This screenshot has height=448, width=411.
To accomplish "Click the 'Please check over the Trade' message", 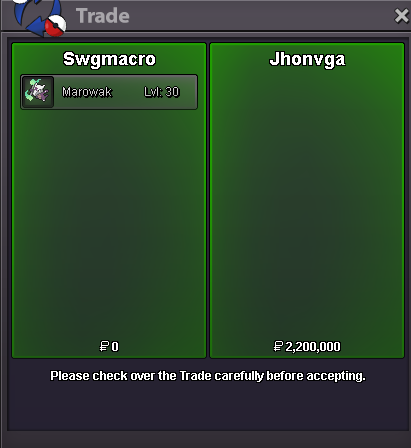I will [x=208, y=376].
